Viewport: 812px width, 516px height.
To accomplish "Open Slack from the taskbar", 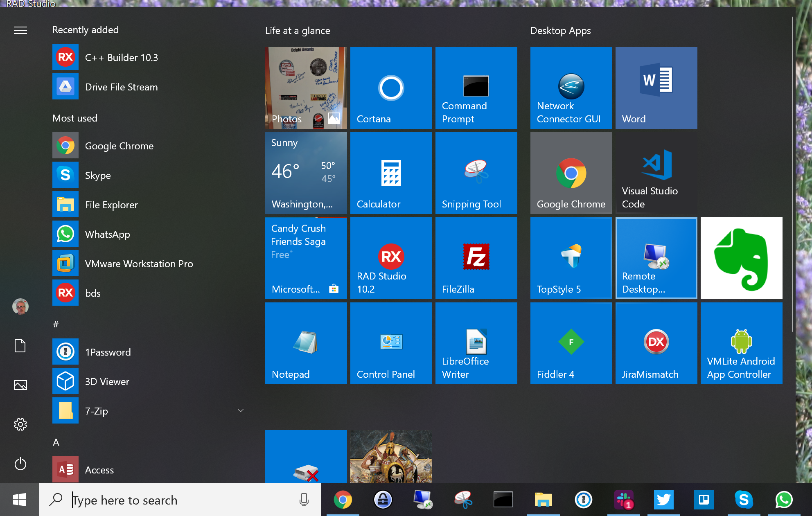I will click(623, 500).
